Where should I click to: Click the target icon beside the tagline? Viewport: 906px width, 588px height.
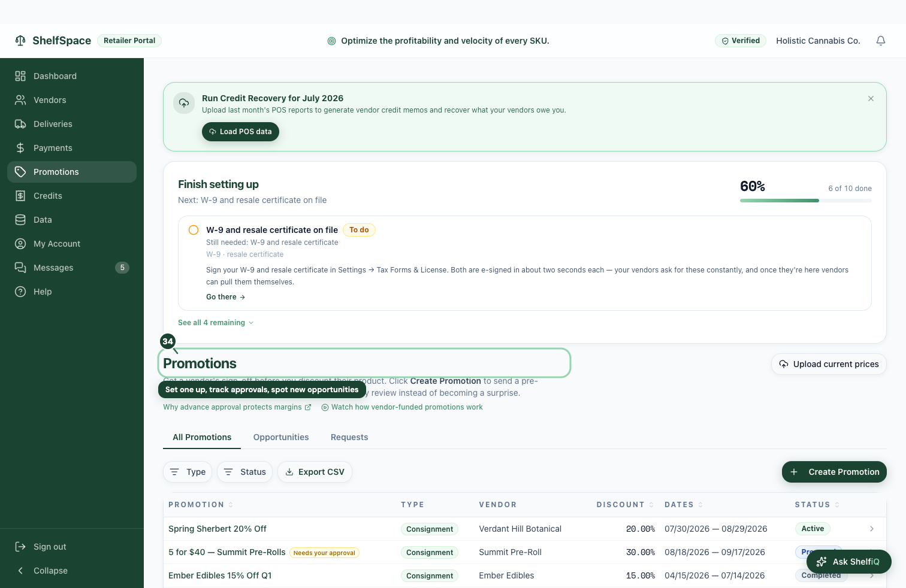331,41
